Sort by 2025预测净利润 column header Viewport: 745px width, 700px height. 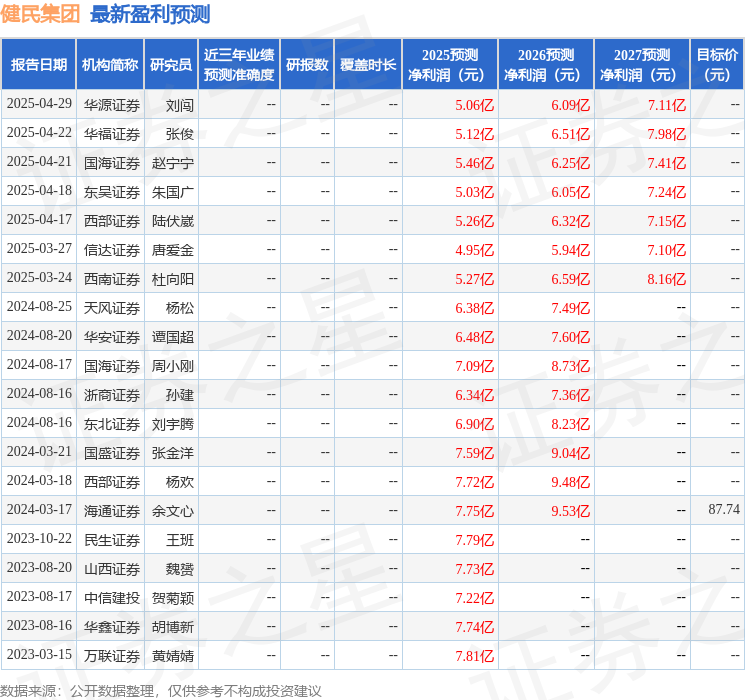[449, 65]
